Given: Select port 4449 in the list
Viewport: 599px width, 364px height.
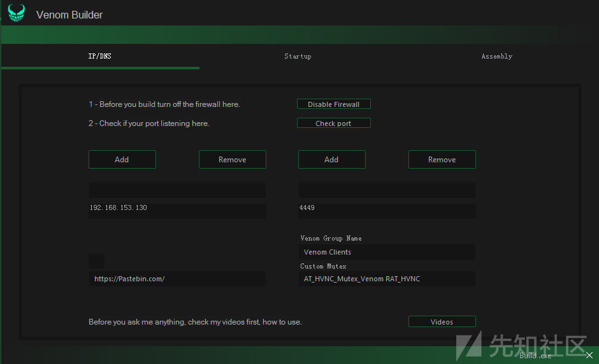Looking at the screenshot, I should (307, 207).
